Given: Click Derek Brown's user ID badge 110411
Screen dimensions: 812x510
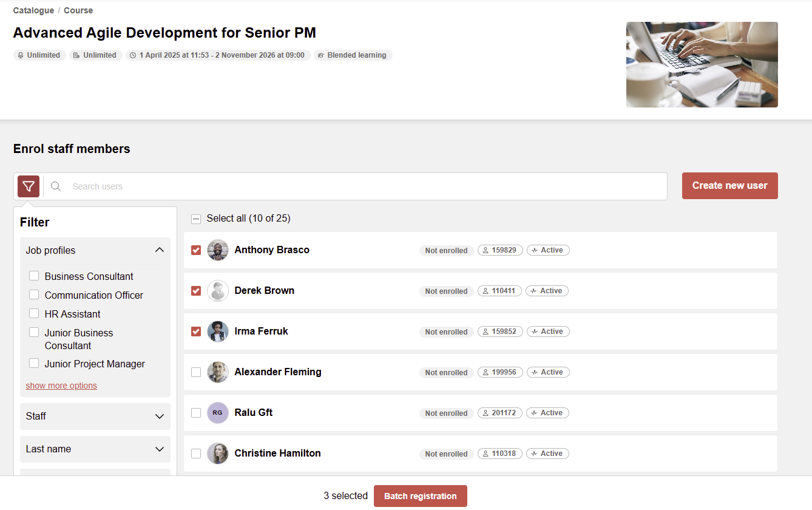Looking at the screenshot, I should pyautogui.click(x=499, y=291).
